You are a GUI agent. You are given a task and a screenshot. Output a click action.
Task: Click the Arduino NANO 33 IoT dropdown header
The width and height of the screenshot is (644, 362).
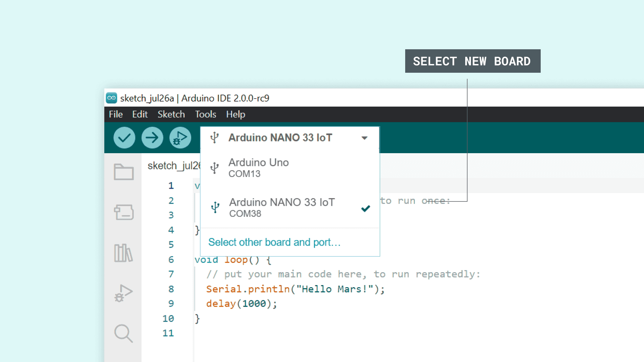[280, 138]
